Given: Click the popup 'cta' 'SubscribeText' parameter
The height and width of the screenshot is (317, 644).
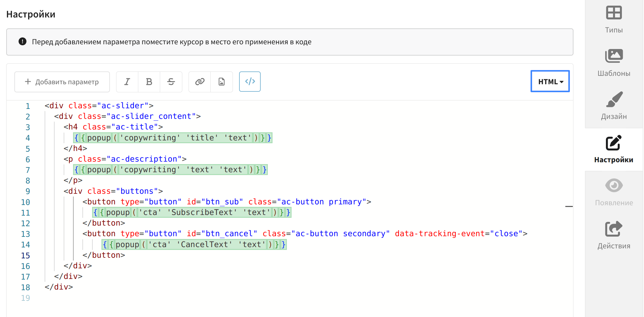Looking at the screenshot, I should [x=192, y=212].
